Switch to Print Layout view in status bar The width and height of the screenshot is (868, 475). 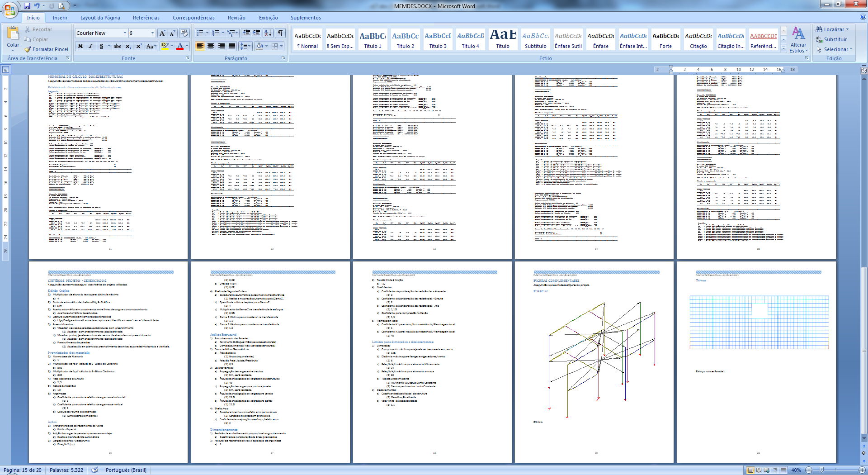750,470
